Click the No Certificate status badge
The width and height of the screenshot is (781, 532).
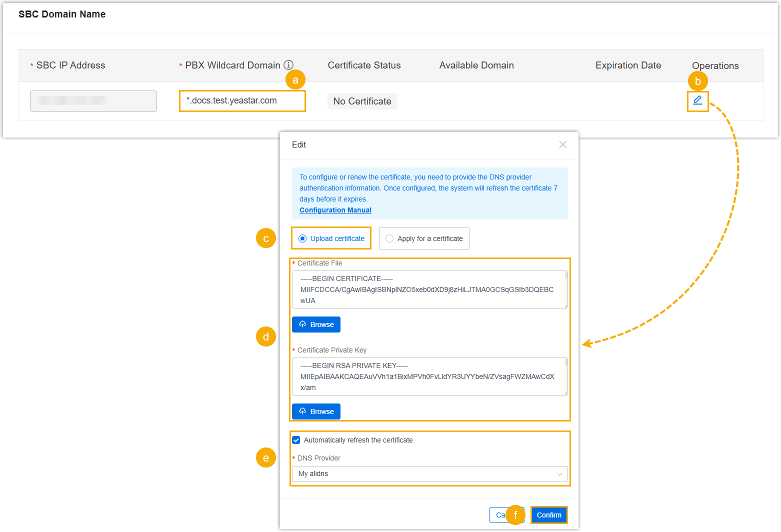point(362,101)
